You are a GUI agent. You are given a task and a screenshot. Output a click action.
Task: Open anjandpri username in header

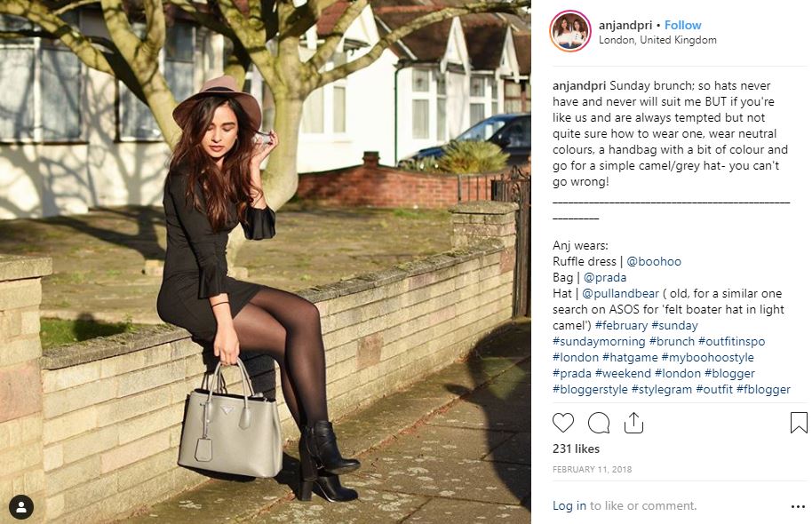pyautogui.click(x=625, y=26)
